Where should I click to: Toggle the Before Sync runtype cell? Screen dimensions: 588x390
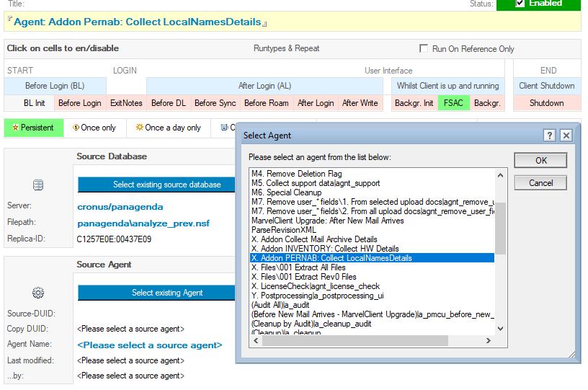click(215, 103)
